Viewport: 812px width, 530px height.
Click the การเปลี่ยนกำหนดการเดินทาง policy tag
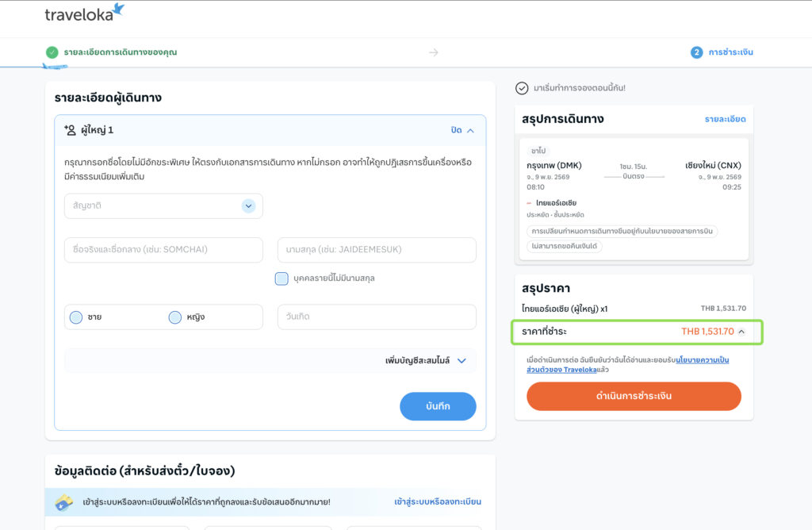pyautogui.click(x=622, y=231)
